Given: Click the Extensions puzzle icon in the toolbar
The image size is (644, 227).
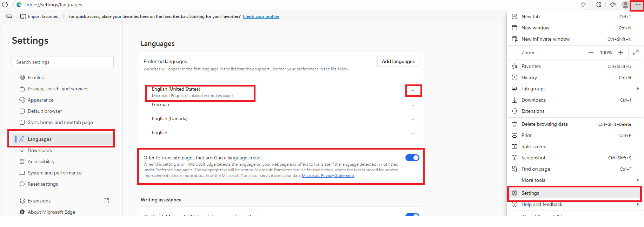Looking at the screenshot, I should (x=598, y=5).
